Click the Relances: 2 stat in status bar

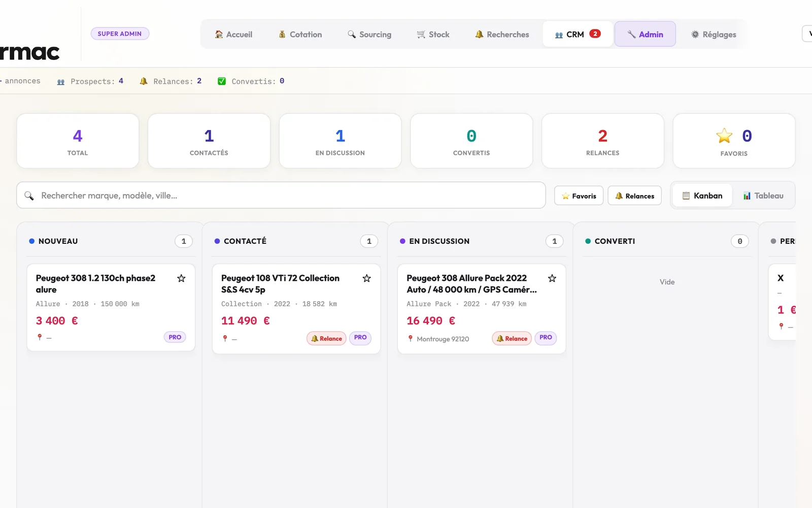[171, 81]
